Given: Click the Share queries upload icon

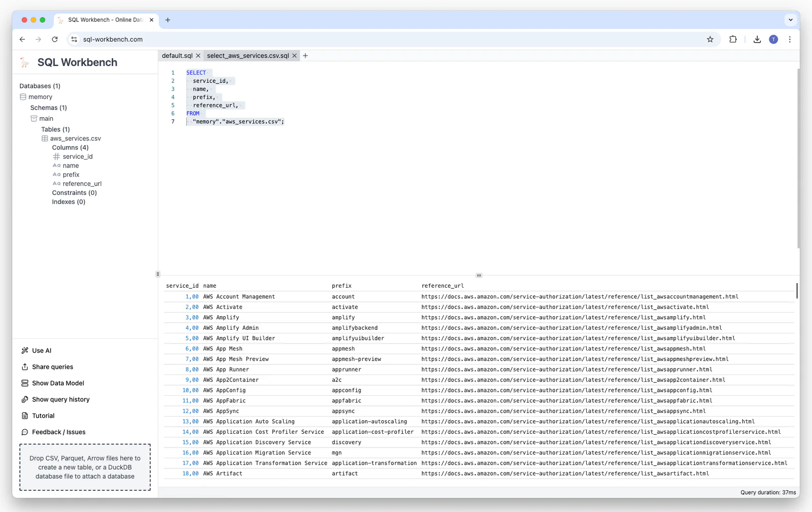Looking at the screenshot, I should (25, 367).
